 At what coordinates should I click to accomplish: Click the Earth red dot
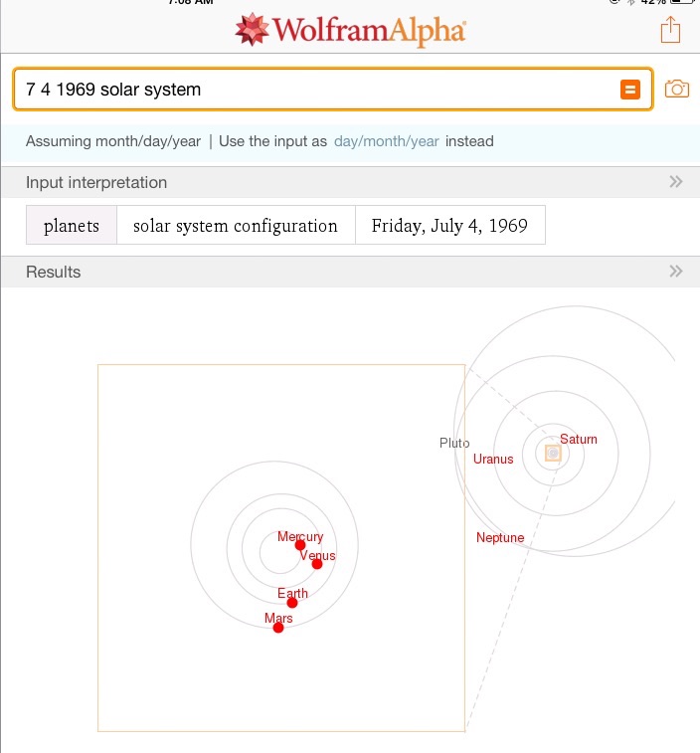pyautogui.click(x=292, y=603)
